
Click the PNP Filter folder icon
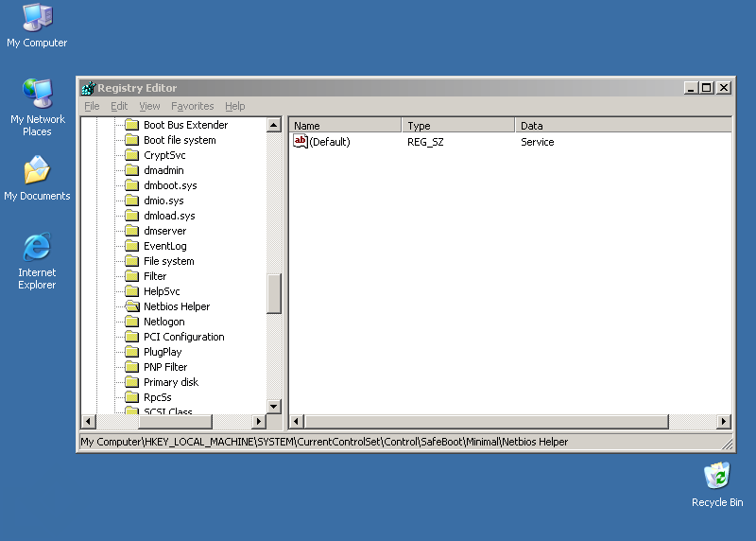(x=131, y=367)
